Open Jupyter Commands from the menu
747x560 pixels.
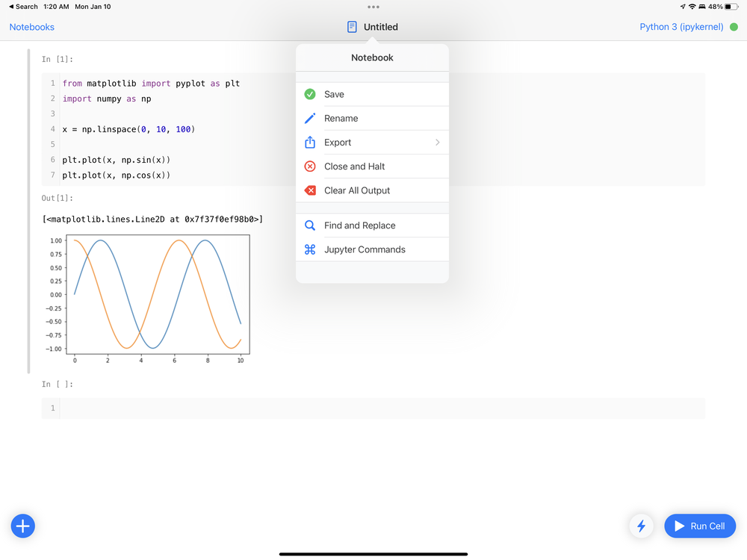click(372, 249)
